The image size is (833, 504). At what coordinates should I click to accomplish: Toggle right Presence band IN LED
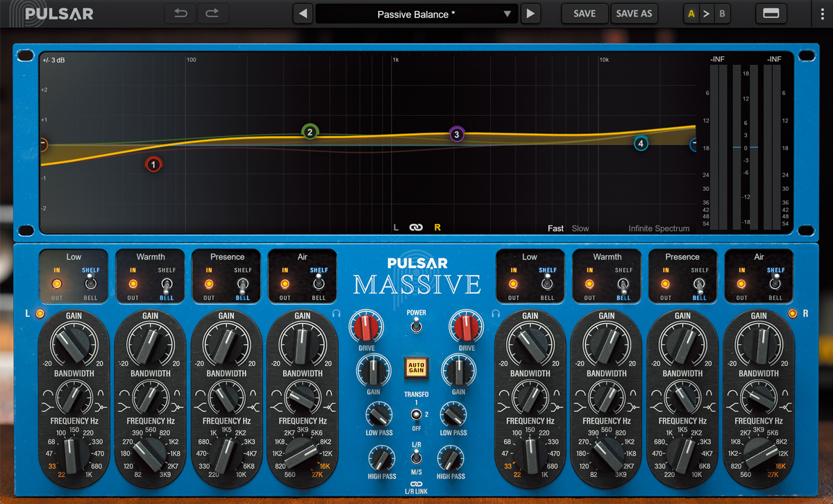tap(666, 283)
